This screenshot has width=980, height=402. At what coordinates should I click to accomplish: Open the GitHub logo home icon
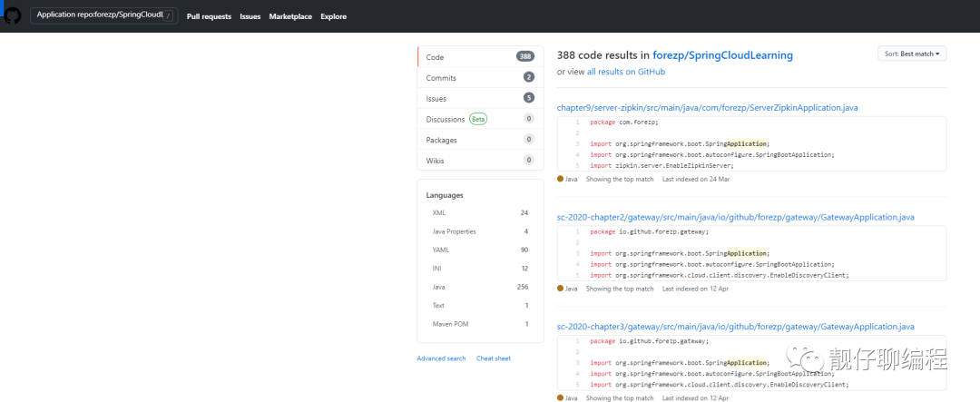(13, 15)
